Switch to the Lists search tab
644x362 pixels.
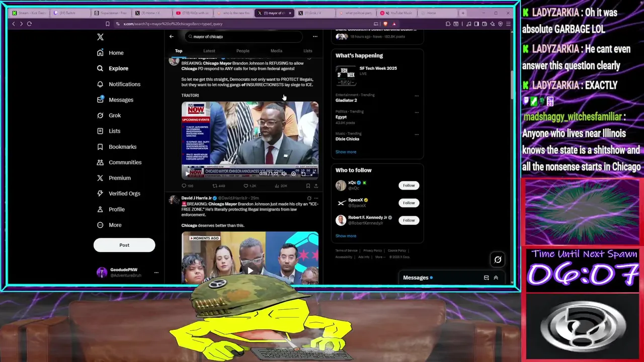point(307,51)
